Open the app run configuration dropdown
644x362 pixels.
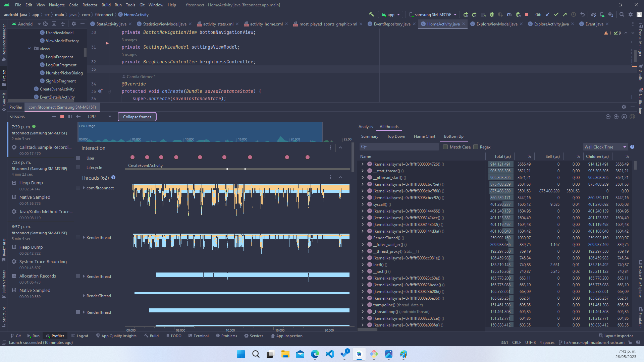tap(391, 14)
